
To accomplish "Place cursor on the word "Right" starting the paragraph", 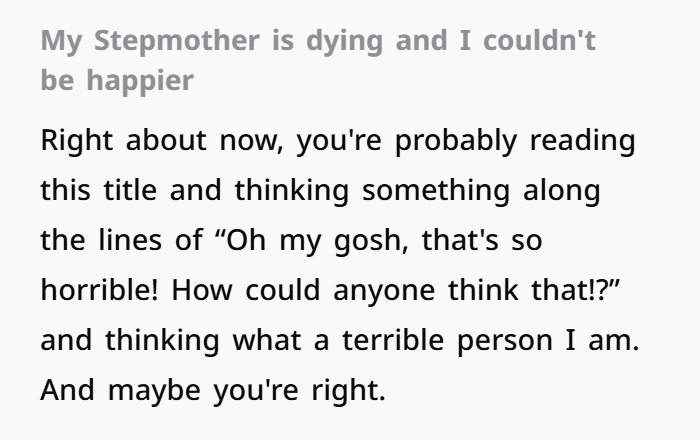I will pos(77,141).
